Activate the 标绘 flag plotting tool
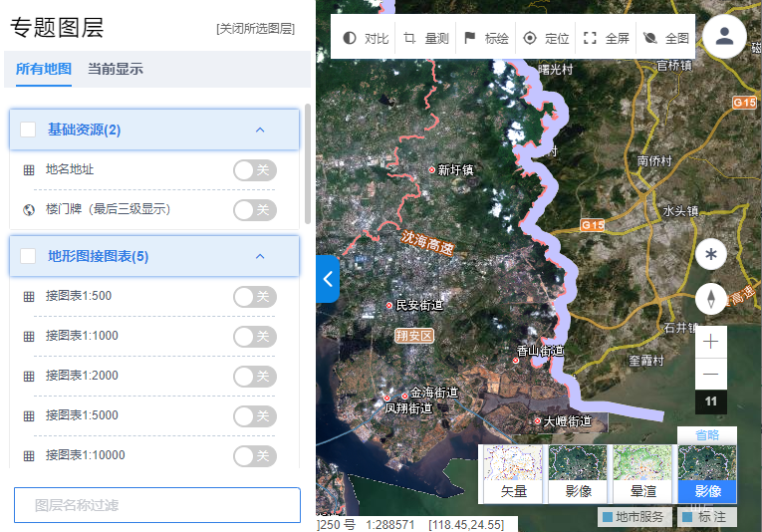762x532 pixels. click(470, 39)
